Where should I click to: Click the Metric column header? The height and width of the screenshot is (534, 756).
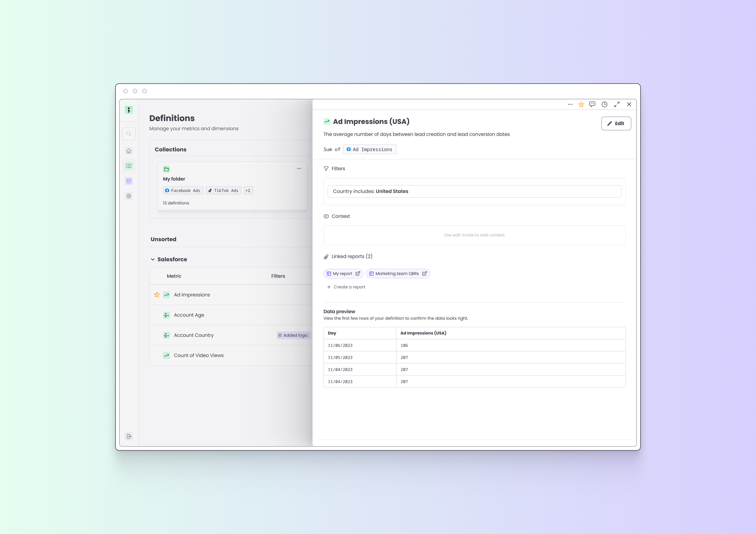point(174,276)
